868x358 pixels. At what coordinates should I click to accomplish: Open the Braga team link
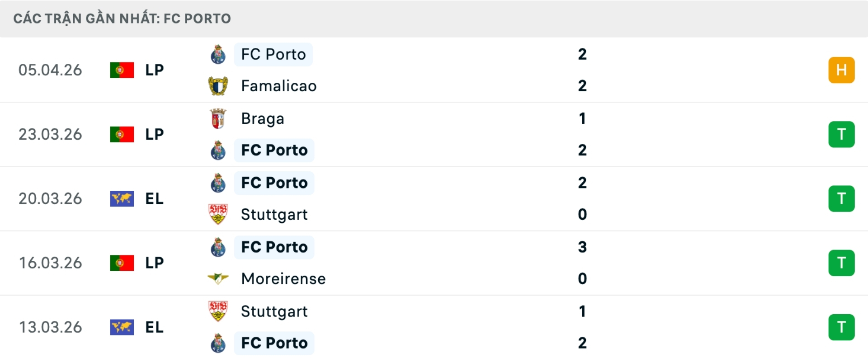click(263, 118)
